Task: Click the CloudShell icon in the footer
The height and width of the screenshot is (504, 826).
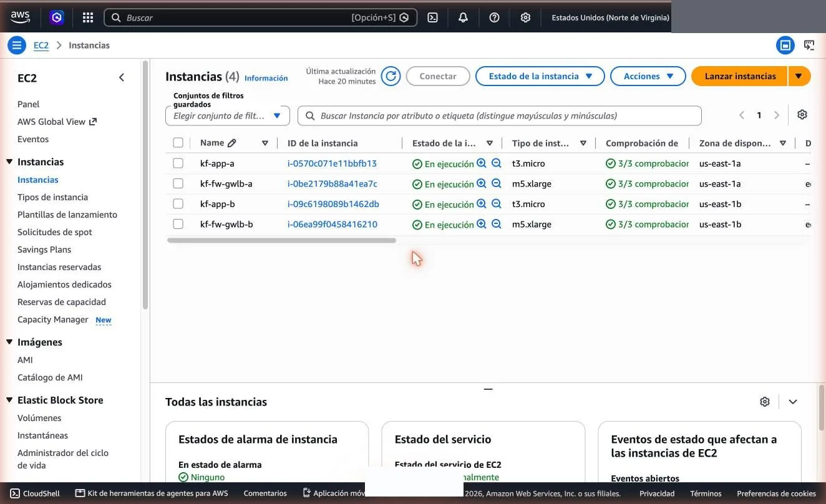Action: click(15, 493)
